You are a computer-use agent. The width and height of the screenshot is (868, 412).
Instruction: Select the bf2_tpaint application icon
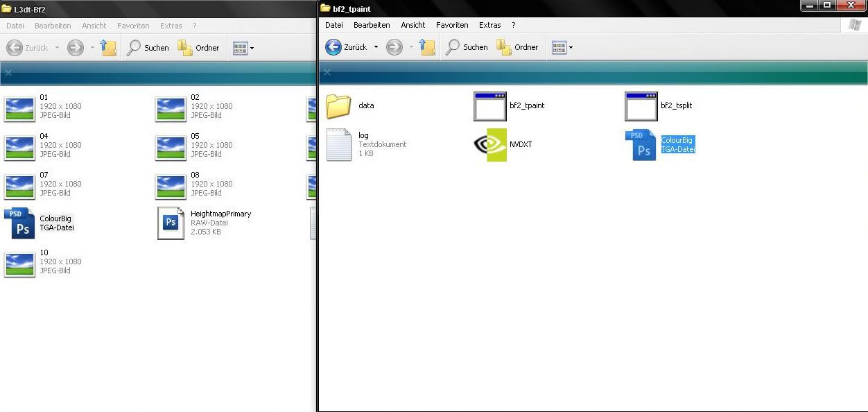coord(489,106)
